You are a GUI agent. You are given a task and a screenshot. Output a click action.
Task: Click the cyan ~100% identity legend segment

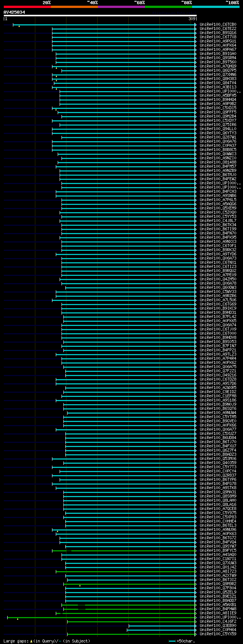(x=216, y=7)
